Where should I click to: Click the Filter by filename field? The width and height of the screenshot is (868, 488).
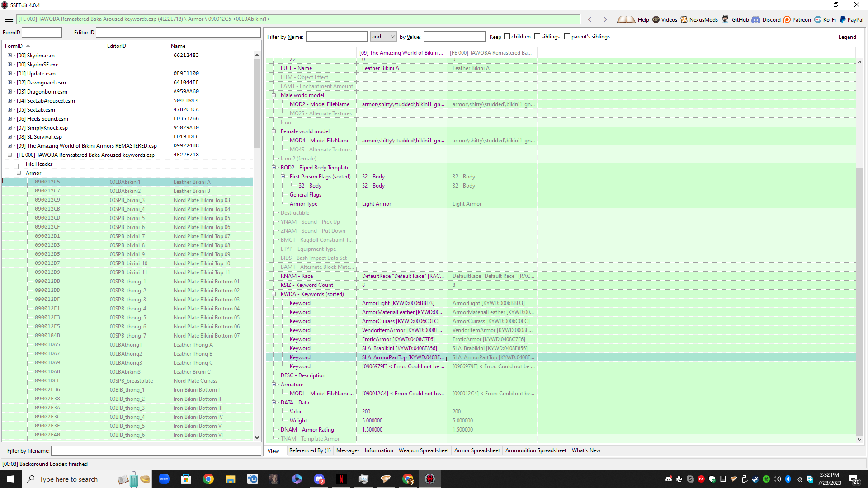coord(156,451)
